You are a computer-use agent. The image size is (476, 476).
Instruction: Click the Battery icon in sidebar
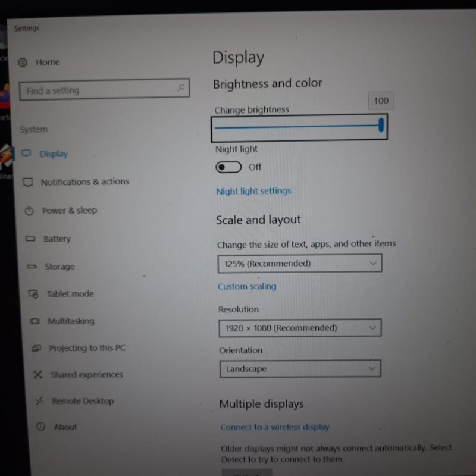coord(31,239)
